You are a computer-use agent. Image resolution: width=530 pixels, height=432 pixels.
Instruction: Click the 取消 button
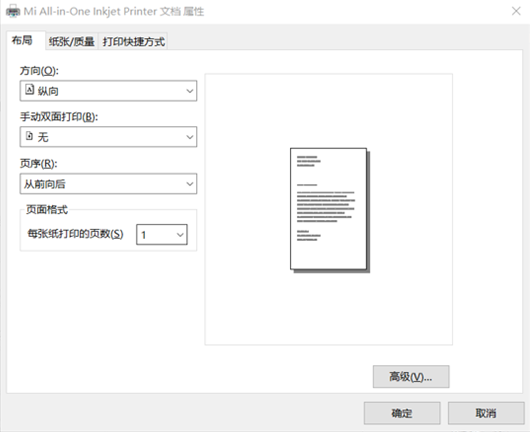486,413
